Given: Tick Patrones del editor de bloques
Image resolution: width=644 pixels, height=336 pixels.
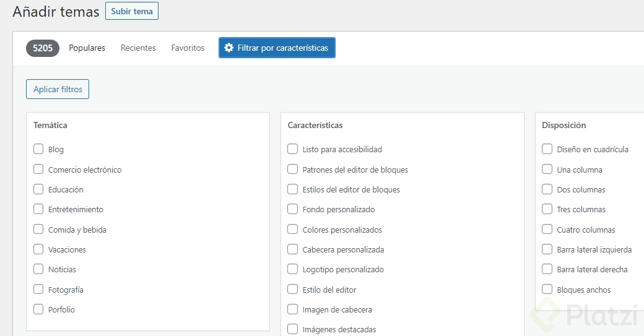Looking at the screenshot, I should point(293,170).
